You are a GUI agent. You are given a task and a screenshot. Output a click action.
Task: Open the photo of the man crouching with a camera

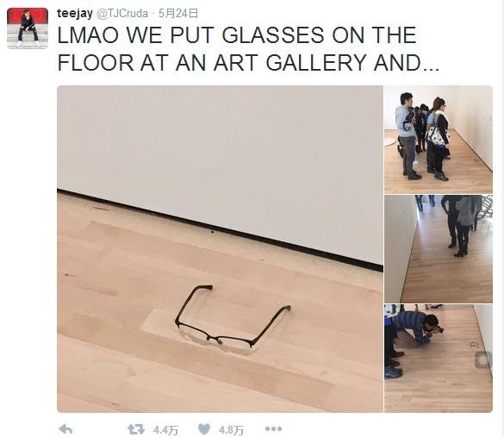[x=439, y=359]
